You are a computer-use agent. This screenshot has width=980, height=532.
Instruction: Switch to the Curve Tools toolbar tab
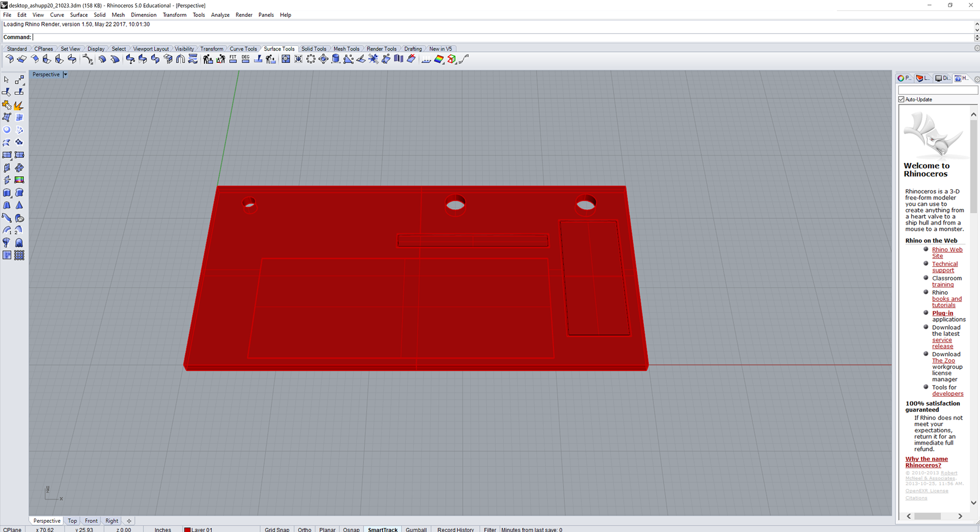click(243, 49)
